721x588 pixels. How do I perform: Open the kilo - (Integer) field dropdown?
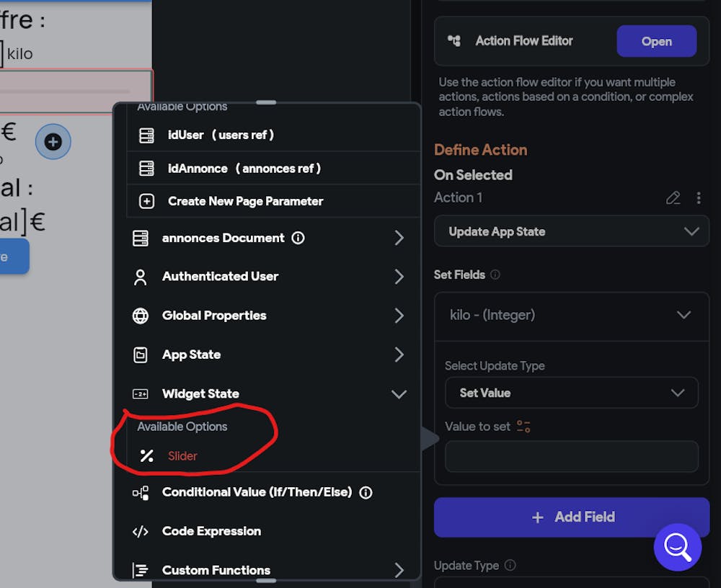[x=571, y=315]
